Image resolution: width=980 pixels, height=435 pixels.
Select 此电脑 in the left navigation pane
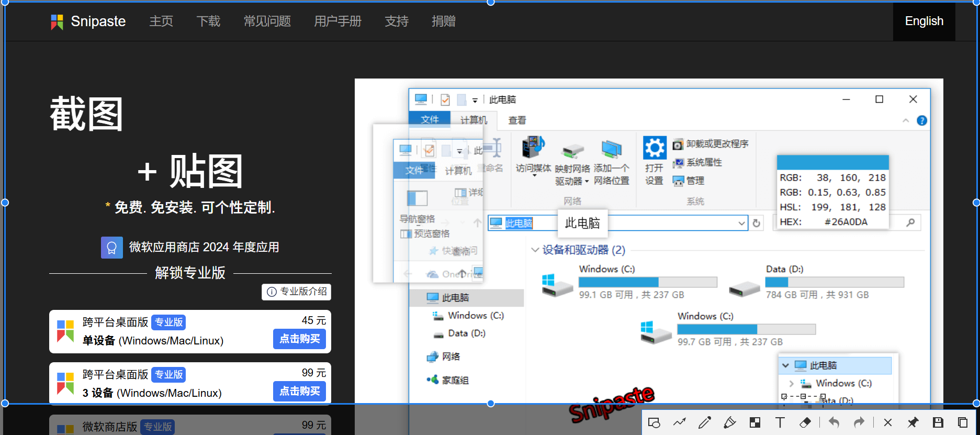(x=466, y=298)
